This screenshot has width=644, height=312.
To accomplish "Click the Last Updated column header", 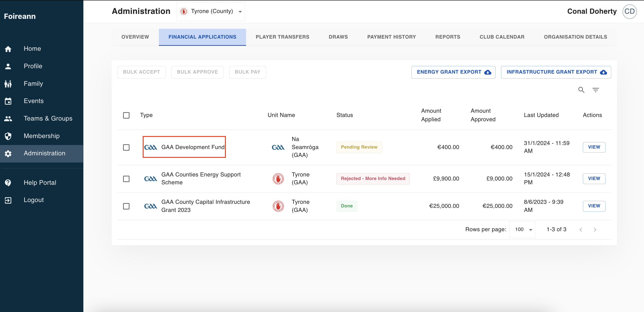I will (541, 115).
